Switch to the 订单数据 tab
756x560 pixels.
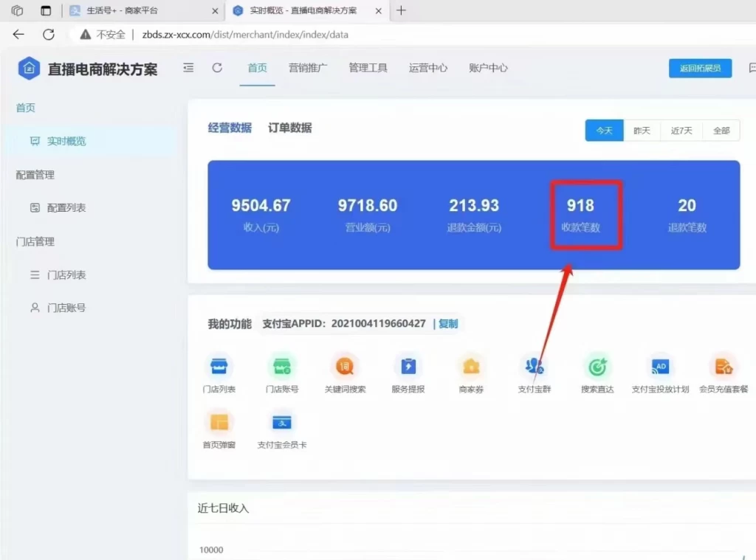pos(291,127)
